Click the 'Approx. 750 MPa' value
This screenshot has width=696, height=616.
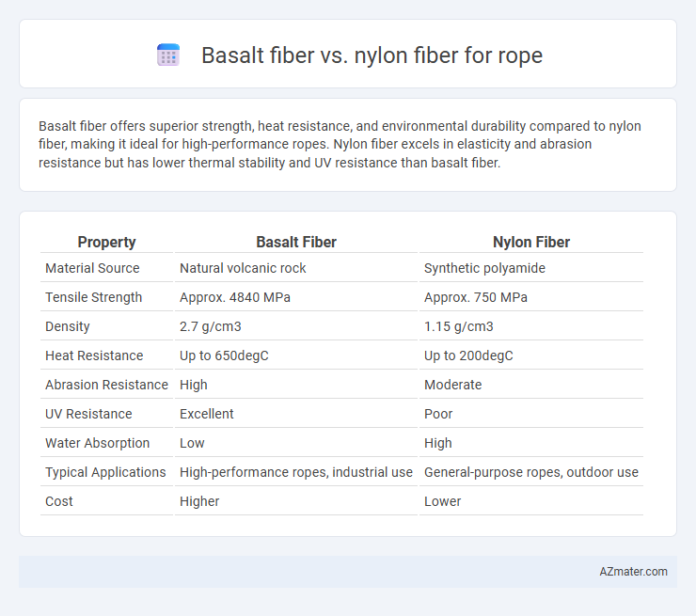pyautogui.click(x=476, y=297)
